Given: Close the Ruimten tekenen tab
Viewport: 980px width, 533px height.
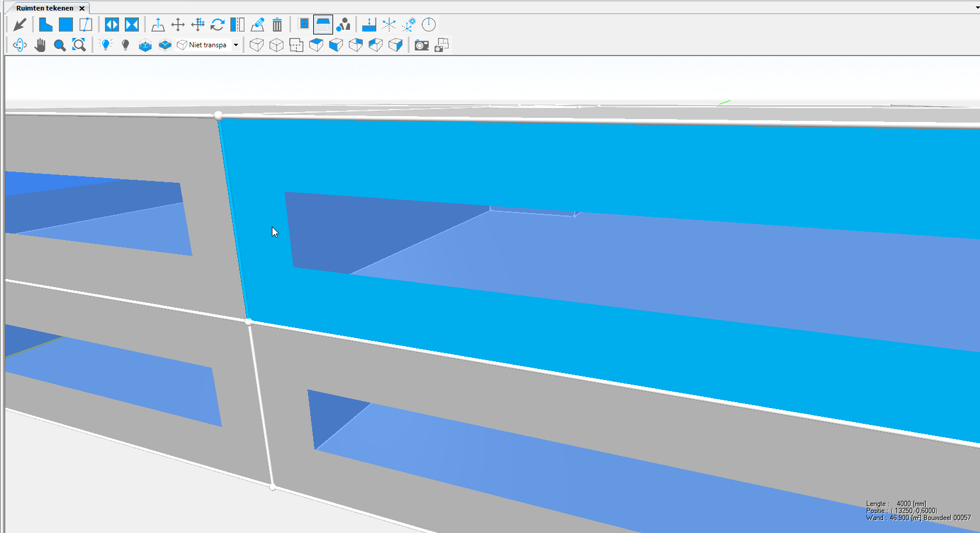Looking at the screenshot, I should pyautogui.click(x=82, y=8).
